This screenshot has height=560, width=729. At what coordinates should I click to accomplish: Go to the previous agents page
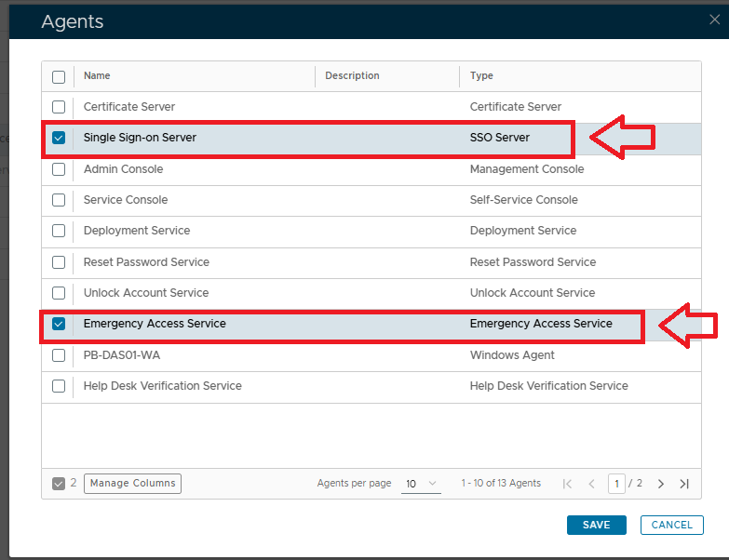click(x=591, y=484)
